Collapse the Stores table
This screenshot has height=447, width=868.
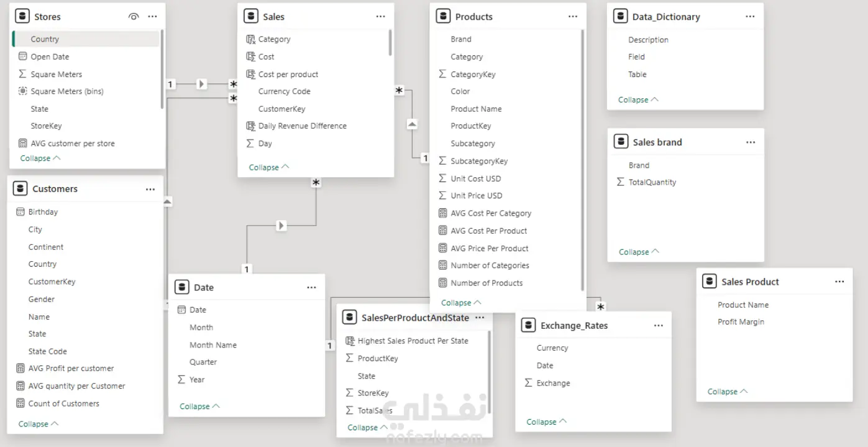40,159
